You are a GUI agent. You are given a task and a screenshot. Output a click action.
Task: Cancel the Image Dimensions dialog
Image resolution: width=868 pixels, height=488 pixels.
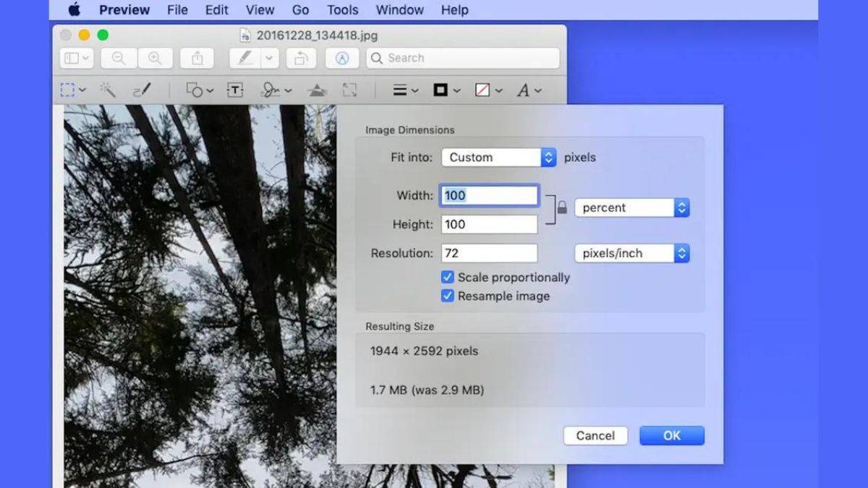(x=595, y=435)
